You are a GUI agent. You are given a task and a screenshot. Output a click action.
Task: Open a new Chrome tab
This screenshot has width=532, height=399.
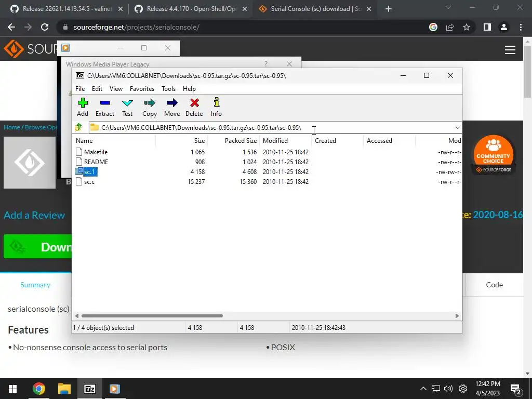[389, 9]
